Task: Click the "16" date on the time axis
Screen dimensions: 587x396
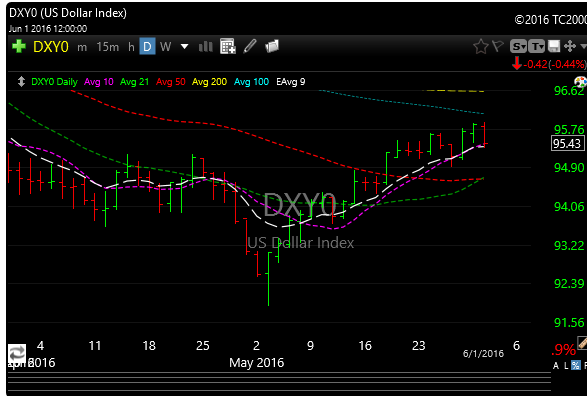Action: [x=365, y=345]
